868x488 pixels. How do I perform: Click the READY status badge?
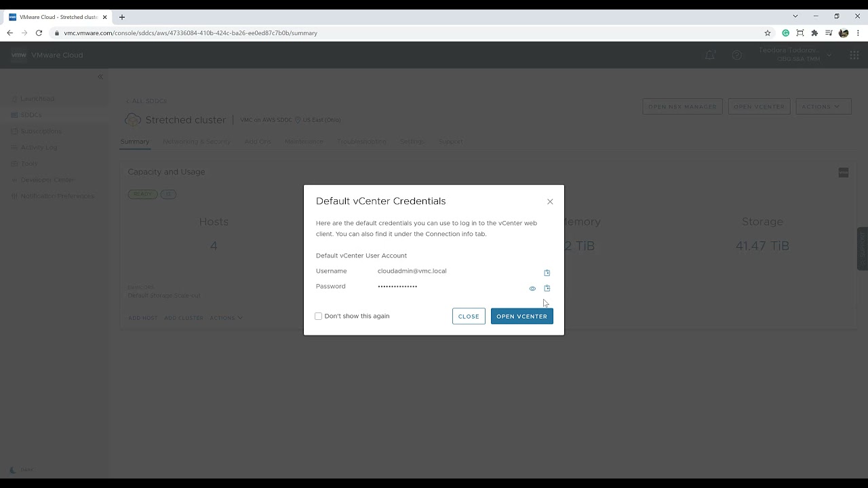(x=142, y=194)
